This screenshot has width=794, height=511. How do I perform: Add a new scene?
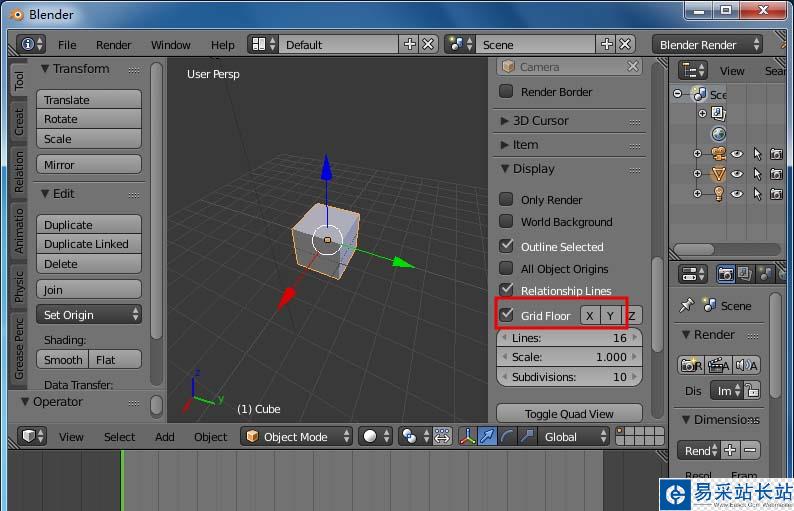click(x=606, y=45)
